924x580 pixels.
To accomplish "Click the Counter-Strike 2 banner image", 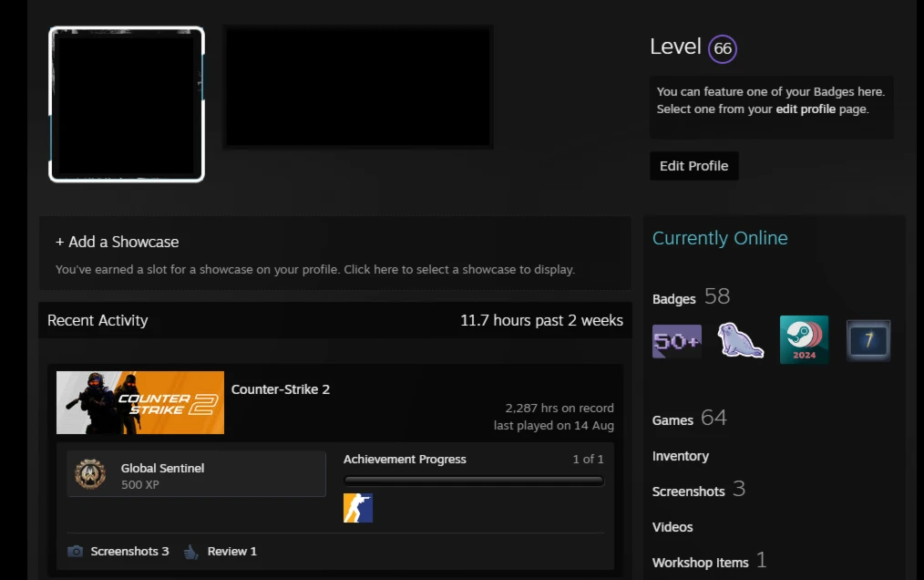I will pyautogui.click(x=140, y=402).
